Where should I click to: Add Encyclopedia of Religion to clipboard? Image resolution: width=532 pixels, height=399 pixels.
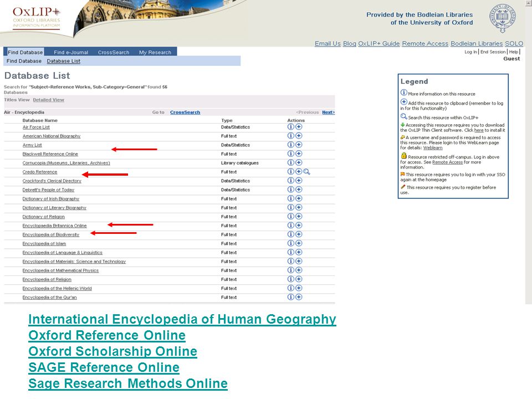(x=299, y=279)
